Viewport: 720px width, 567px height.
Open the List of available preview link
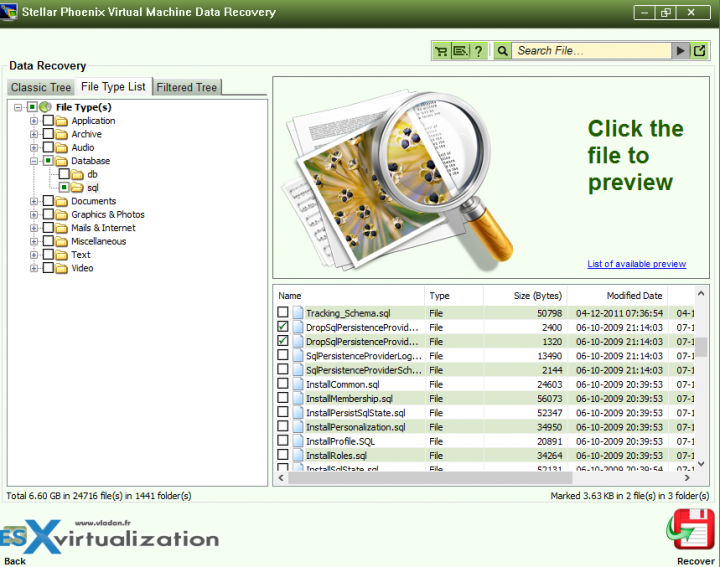[x=636, y=264]
